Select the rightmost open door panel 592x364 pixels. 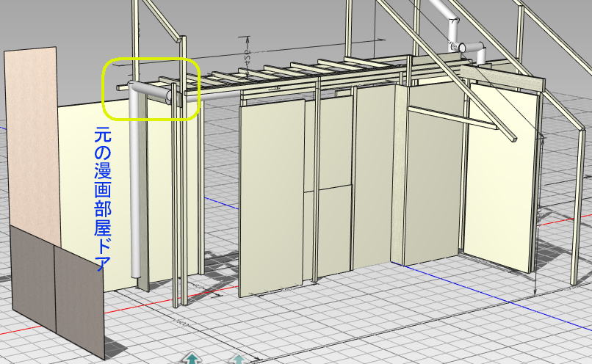(501, 176)
